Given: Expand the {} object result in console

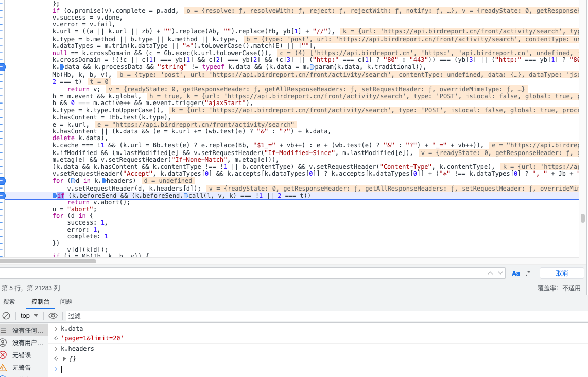Looking at the screenshot, I should click(x=64, y=358).
